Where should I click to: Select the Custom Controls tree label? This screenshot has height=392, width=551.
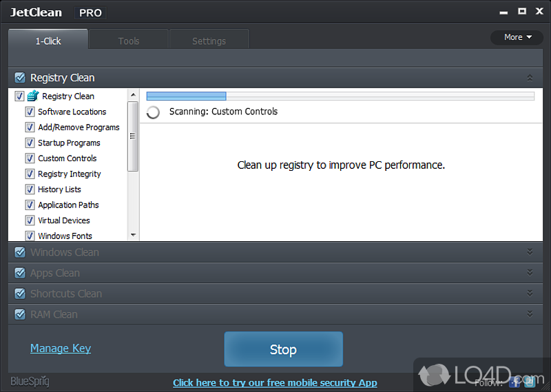pyautogui.click(x=67, y=158)
